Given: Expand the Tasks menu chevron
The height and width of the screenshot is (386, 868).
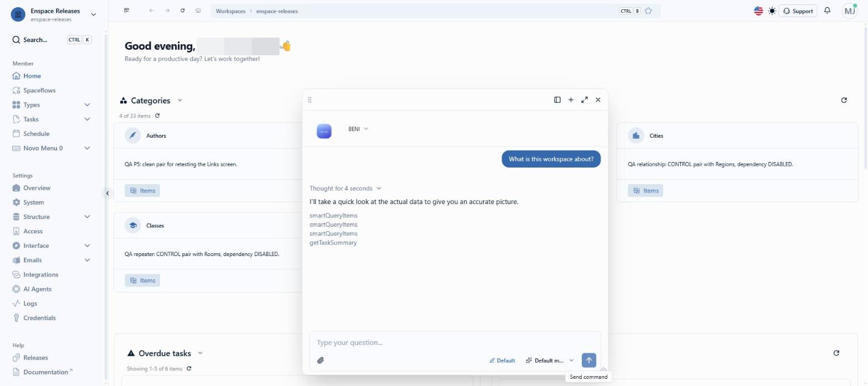Looking at the screenshot, I should click(x=87, y=119).
